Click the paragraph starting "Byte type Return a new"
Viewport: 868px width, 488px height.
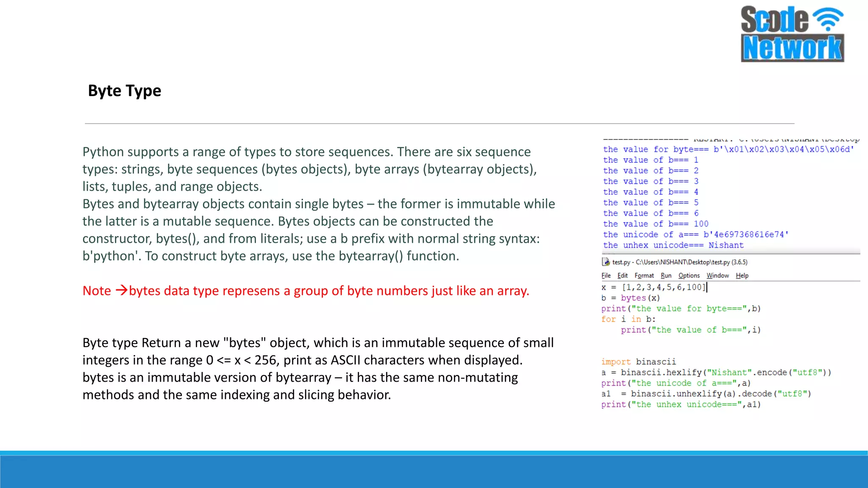pos(318,369)
